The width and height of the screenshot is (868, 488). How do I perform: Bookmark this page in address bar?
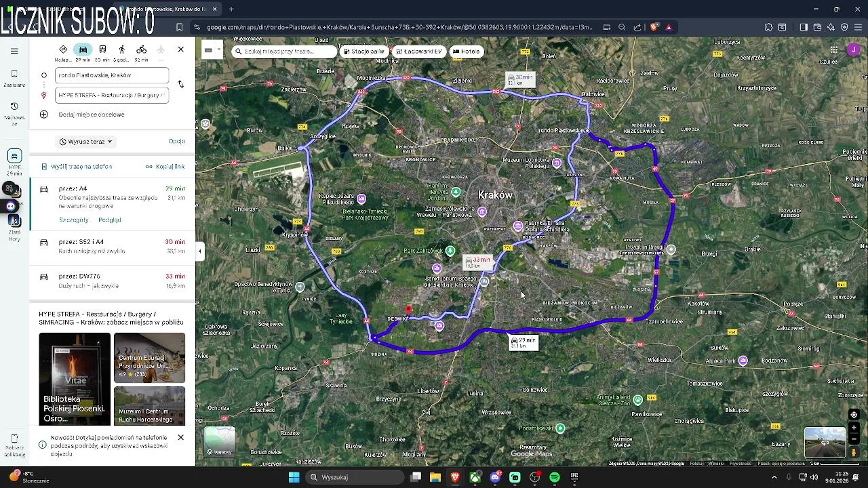[x=179, y=27]
